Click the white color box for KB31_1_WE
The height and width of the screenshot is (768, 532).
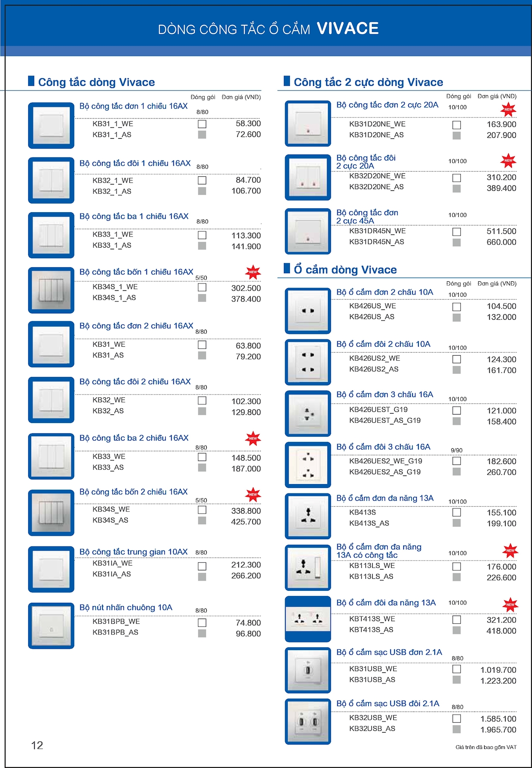point(202,124)
